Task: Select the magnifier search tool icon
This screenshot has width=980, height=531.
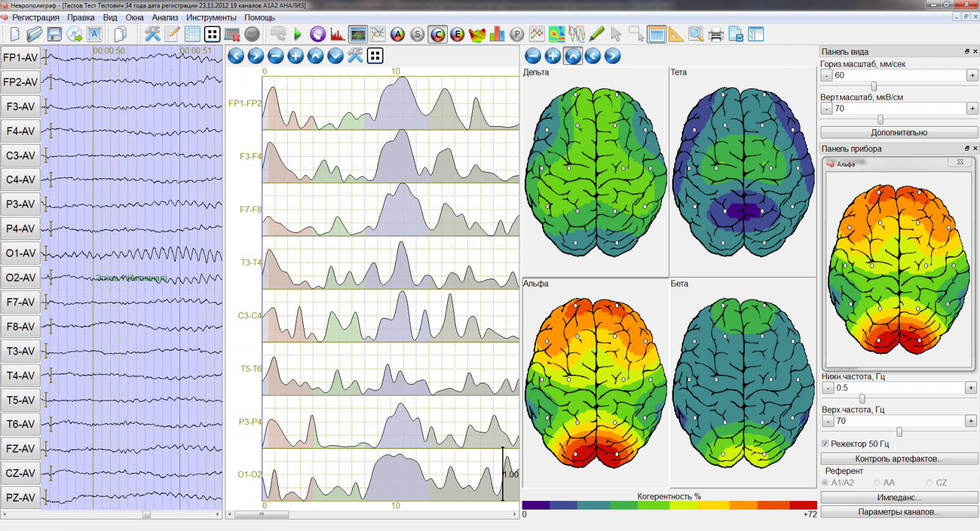Action: [x=696, y=34]
